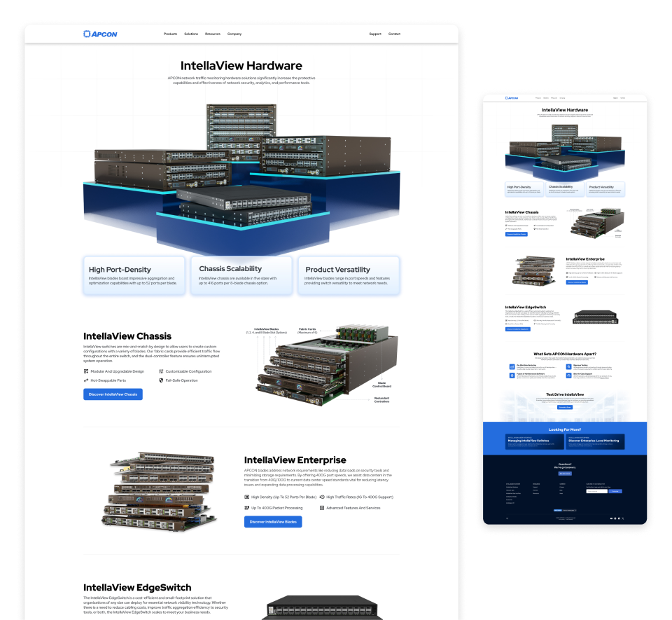The width and height of the screenshot is (672, 620).
Task: Click the stacked blades image in large page
Action: coord(159,491)
